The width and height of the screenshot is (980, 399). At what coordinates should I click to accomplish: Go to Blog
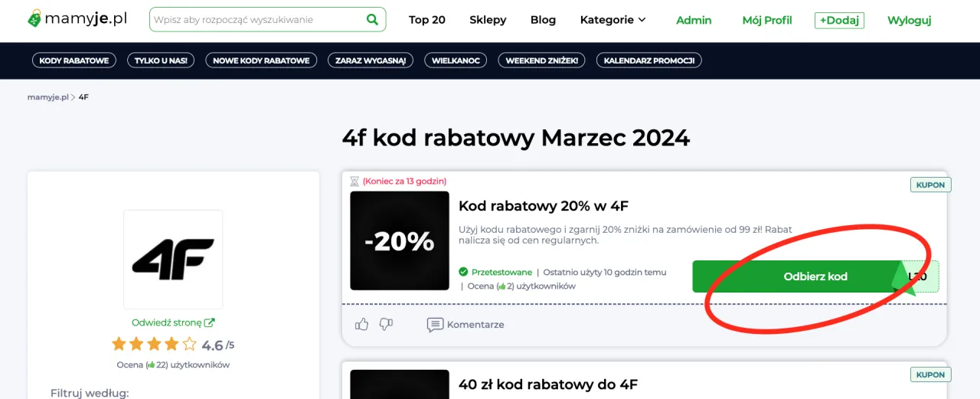[x=543, y=20]
